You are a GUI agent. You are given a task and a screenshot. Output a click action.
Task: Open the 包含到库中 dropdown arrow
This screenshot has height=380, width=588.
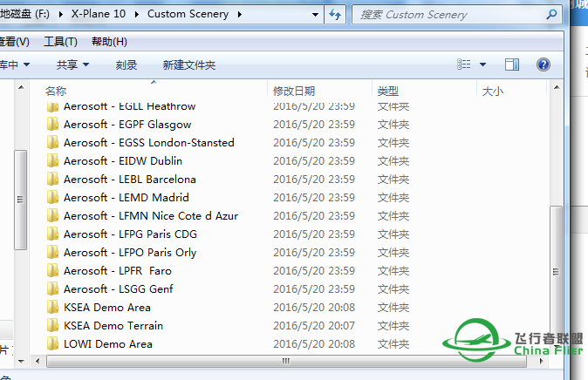[26, 64]
